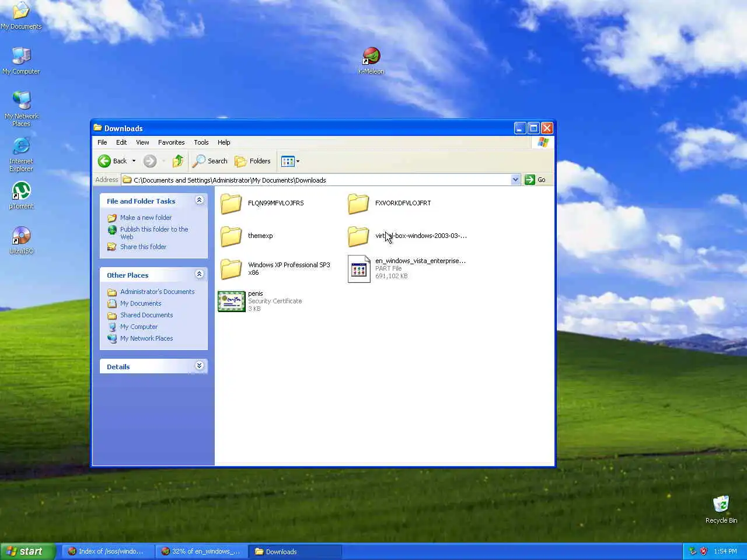Select the FXVORKDFVLOJFRT folder icon
747x560 pixels.
coord(358,204)
